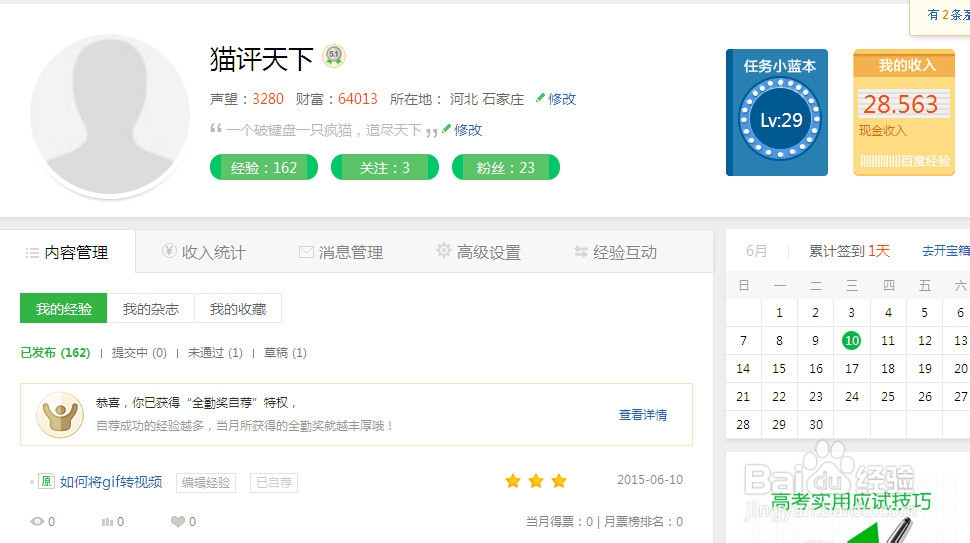Filter by 已发布 (162)

[x=55, y=353]
